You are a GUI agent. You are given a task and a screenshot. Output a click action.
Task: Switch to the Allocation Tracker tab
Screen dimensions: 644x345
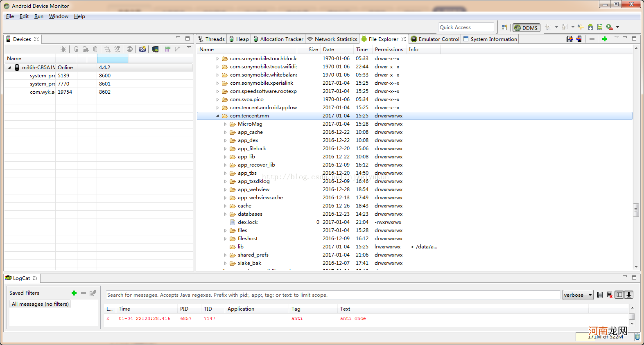(x=278, y=39)
